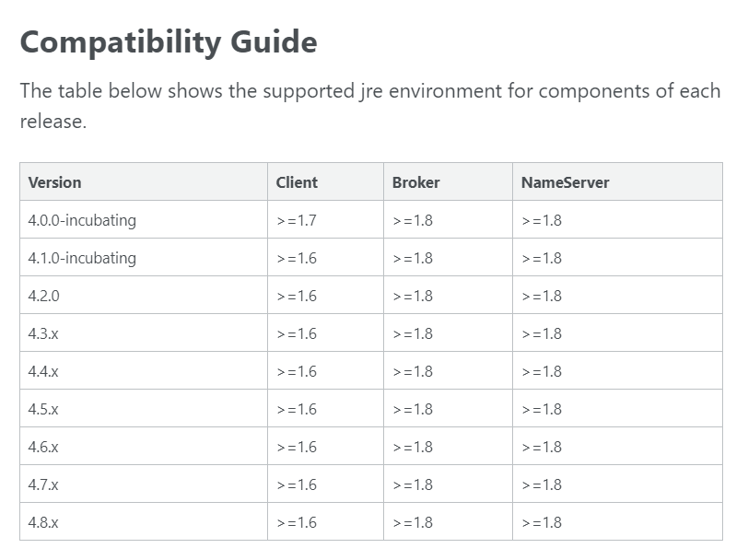Click the 4.8.x version cell
Image resolution: width=748 pixels, height=560 pixels.
point(43,522)
